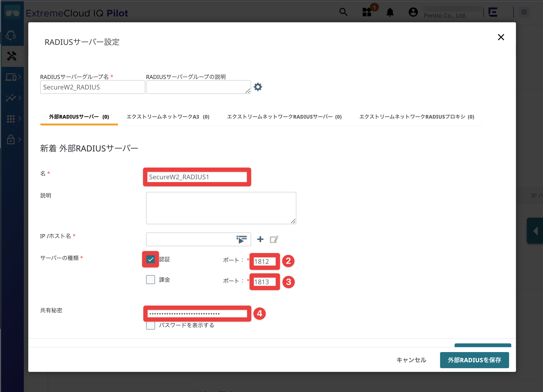Tick the パスワードを表示する checkbox
This screenshot has width=543, height=392.
(x=150, y=325)
